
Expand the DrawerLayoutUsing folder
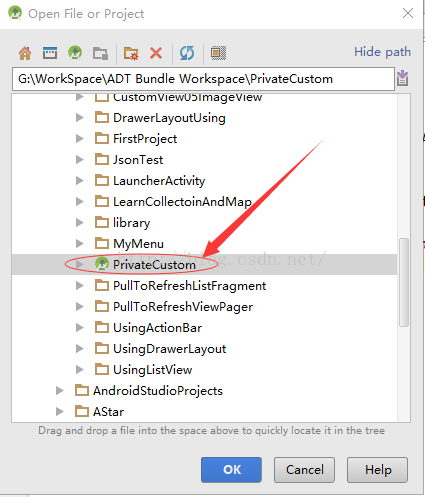pyautogui.click(x=80, y=117)
